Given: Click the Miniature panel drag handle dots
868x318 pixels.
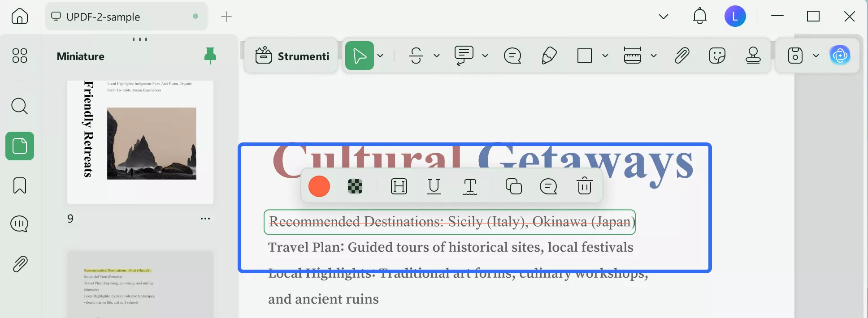Looking at the screenshot, I should click(140, 39).
